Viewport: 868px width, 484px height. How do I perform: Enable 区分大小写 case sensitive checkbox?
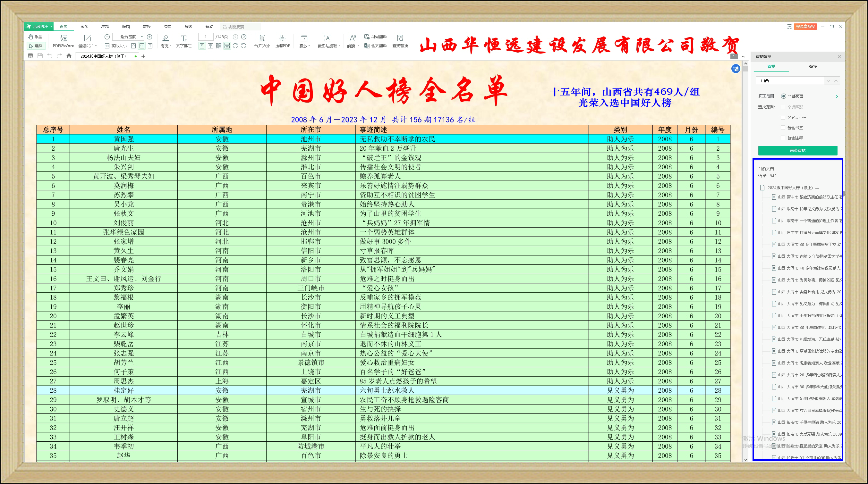(783, 117)
